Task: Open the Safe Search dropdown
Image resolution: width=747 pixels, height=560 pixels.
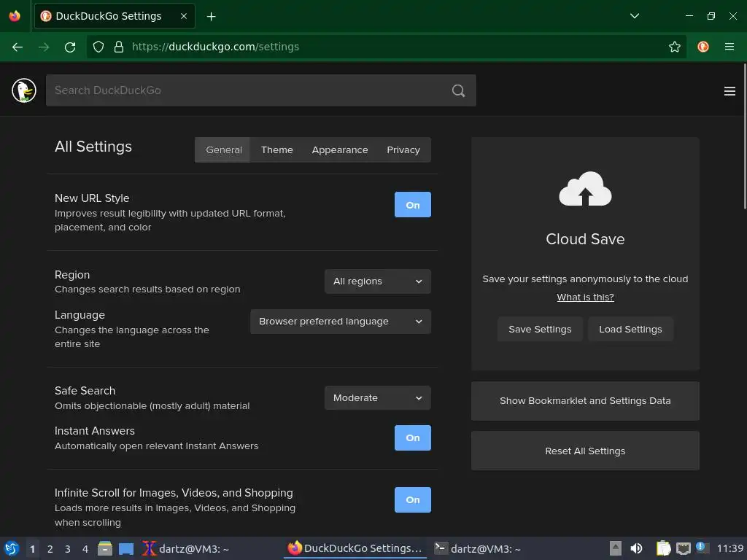Action: tap(378, 397)
